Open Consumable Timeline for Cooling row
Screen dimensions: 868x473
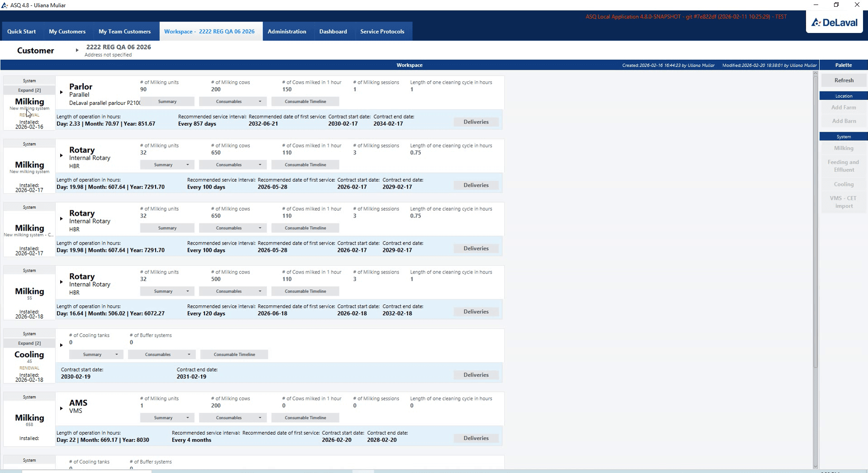234,355
